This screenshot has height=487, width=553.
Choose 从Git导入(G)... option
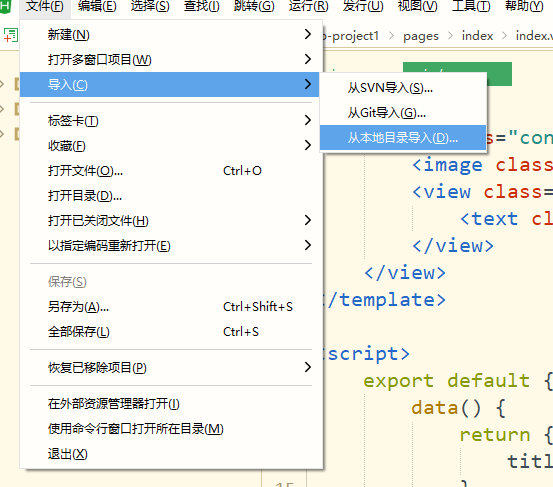[403, 113]
